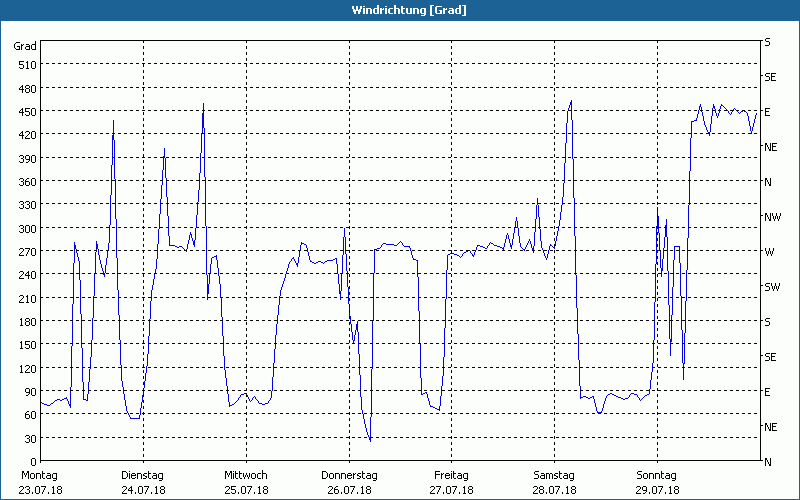Click the 270 tick label on the left axis
Screen dimensions: 800x500
tap(25, 252)
